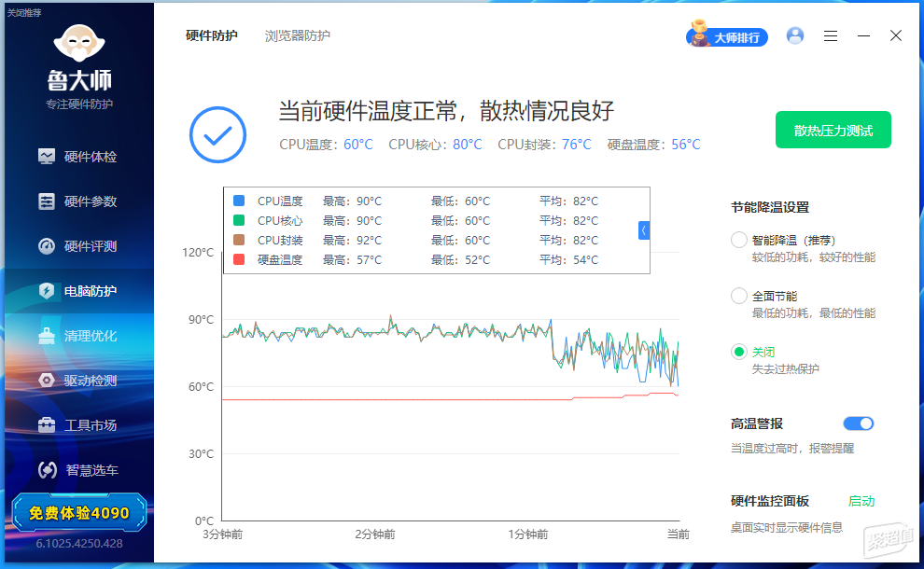This screenshot has height=569, width=924.
Task: Click the 120°C axis label
Action: (198, 252)
